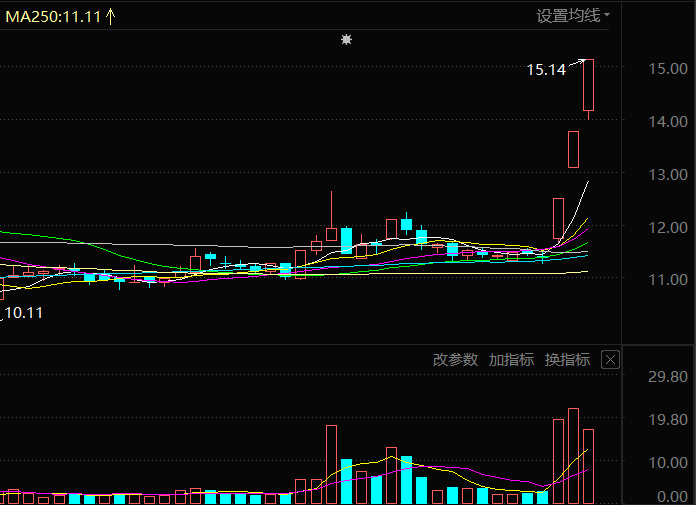Select the latest candlestick near 15.14
696x505 pixels.
tap(589, 85)
